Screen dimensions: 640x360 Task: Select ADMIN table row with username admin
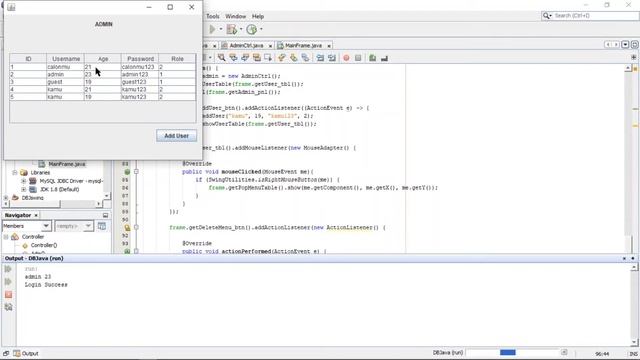click(102, 74)
